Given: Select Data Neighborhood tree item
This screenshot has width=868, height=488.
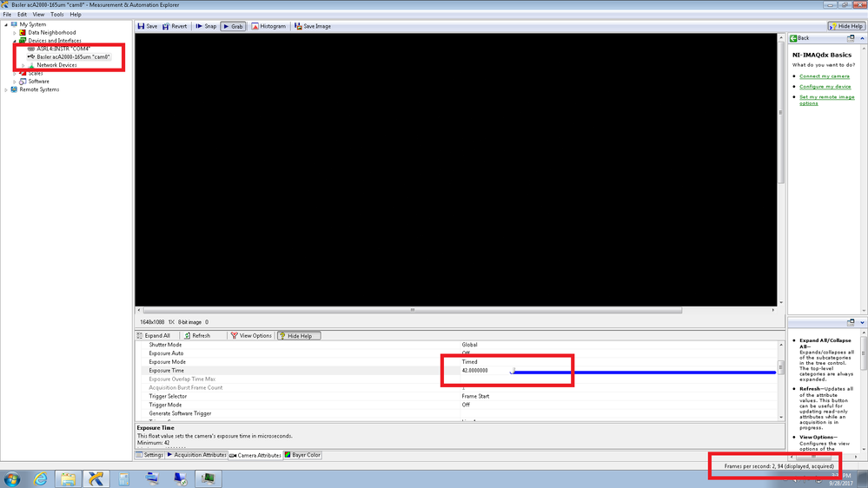Looking at the screenshot, I should click(x=51, y=33).
